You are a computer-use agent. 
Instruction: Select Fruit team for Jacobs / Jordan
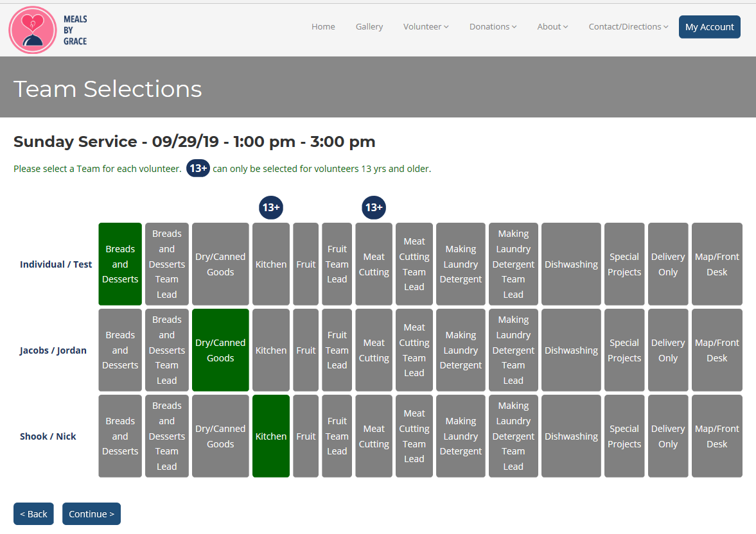click(x=306, y=350)
